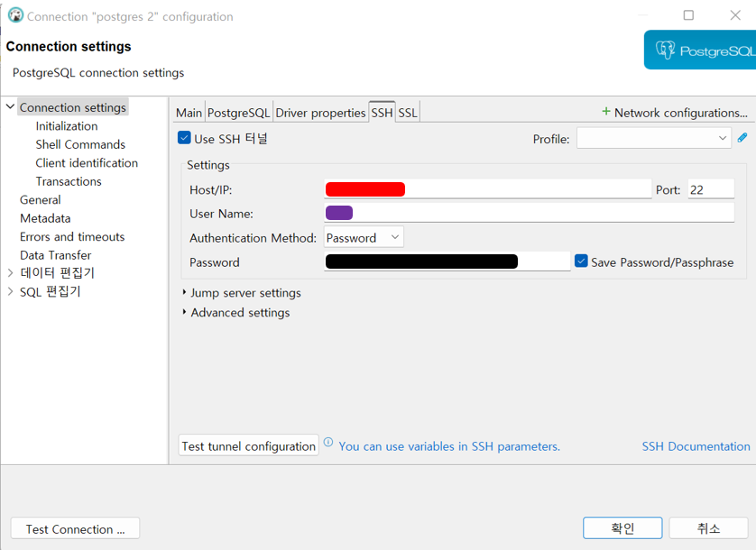Viewport: 756px width, 550px height.
Task: Select General in the tree
Action: point(40,199)
